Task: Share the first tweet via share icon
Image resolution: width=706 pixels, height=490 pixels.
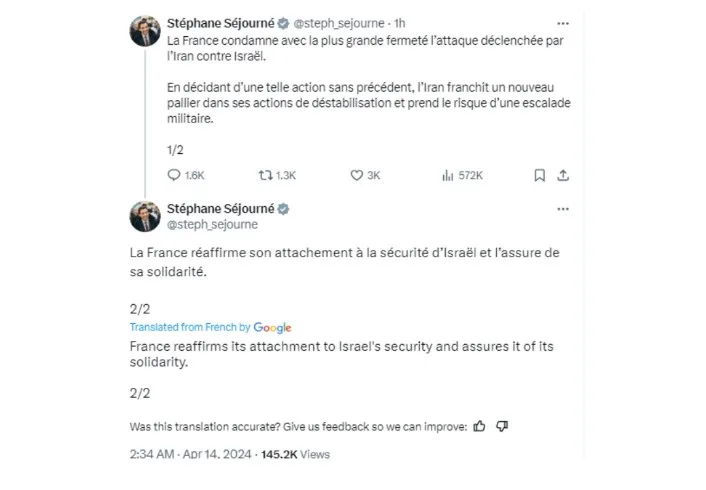Action: point(563,175)
